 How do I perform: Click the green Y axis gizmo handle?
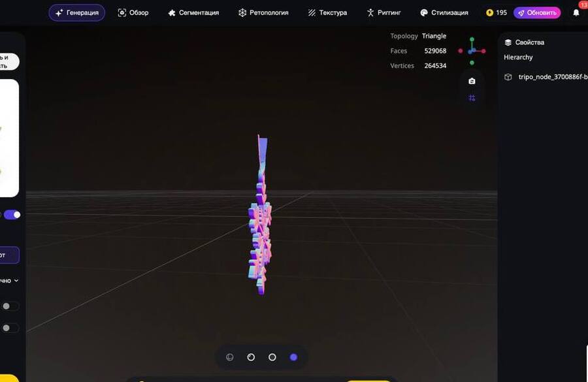point(472,39)
